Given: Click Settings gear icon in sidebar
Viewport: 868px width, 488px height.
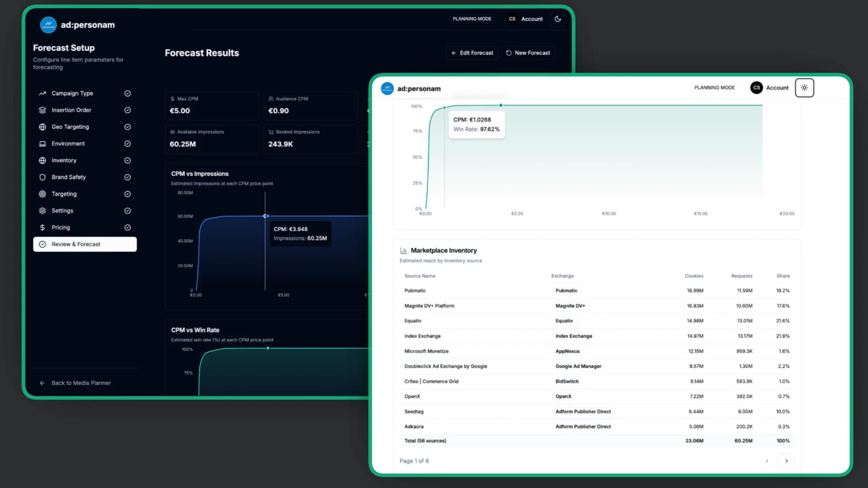Looking at the screenshot, I should [42, 211].
